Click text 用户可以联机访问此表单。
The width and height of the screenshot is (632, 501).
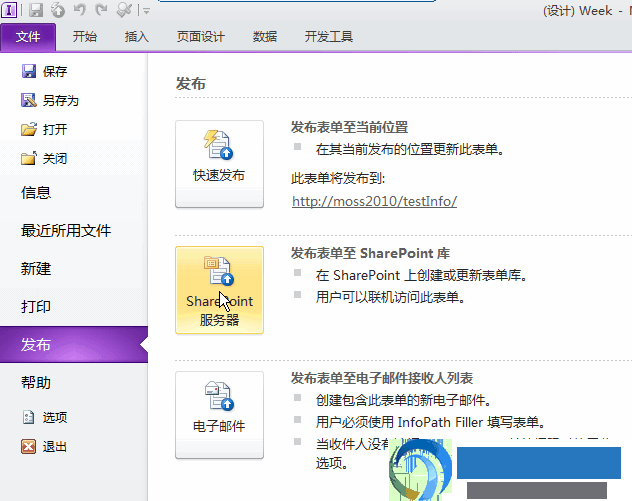[391, 297]
